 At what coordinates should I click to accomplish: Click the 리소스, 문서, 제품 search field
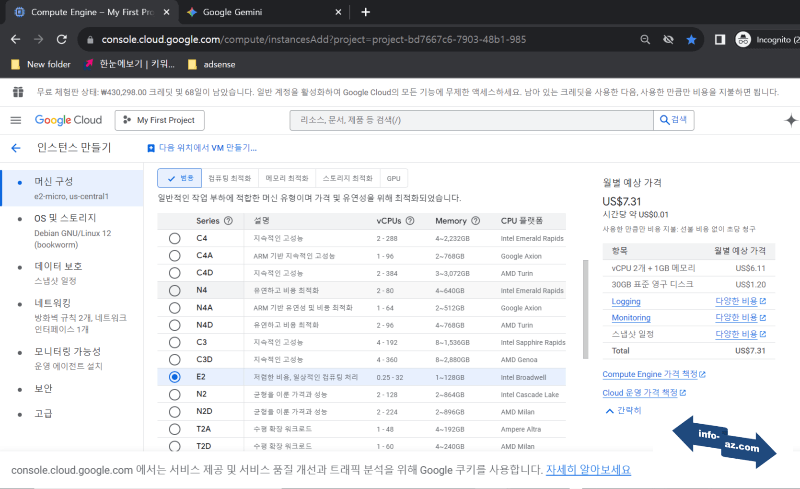[470, 120]
